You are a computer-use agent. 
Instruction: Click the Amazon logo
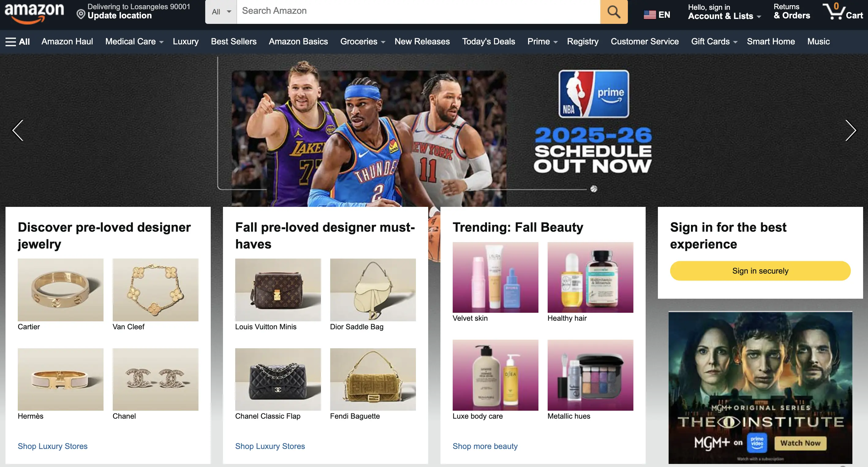tap(34, 13)
